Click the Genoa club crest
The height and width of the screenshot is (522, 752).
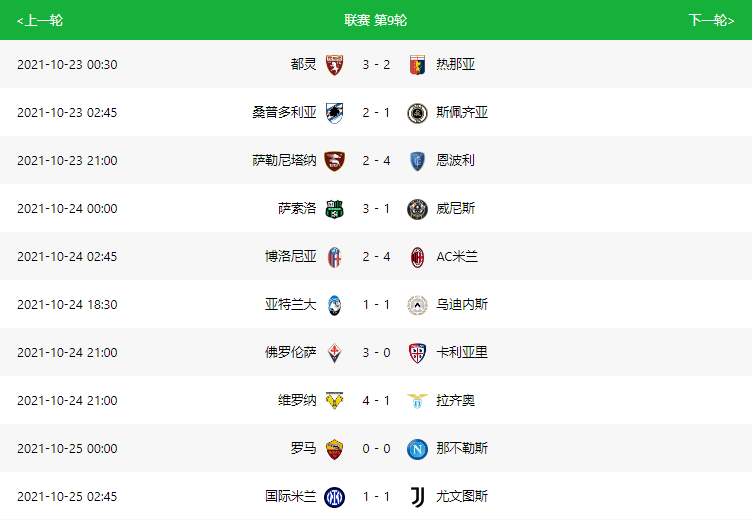417,65
